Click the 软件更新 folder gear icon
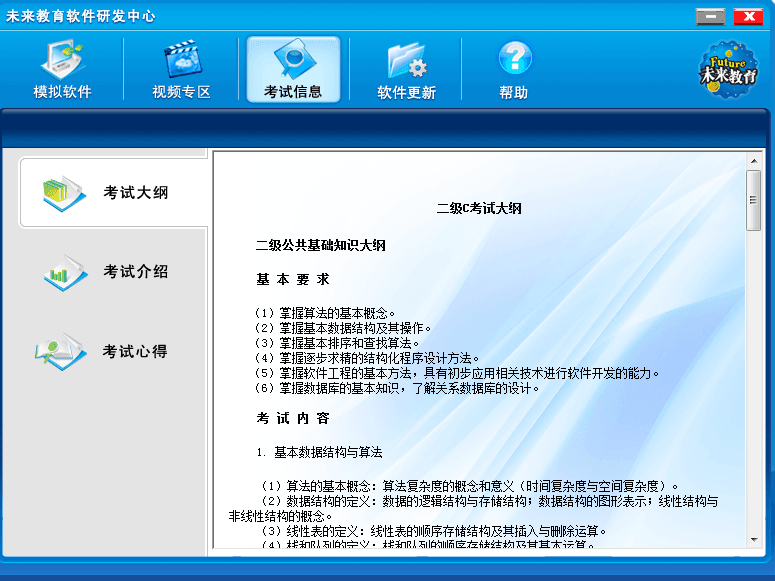Screen dimensions: 775x581 click(x=406, y=60)
